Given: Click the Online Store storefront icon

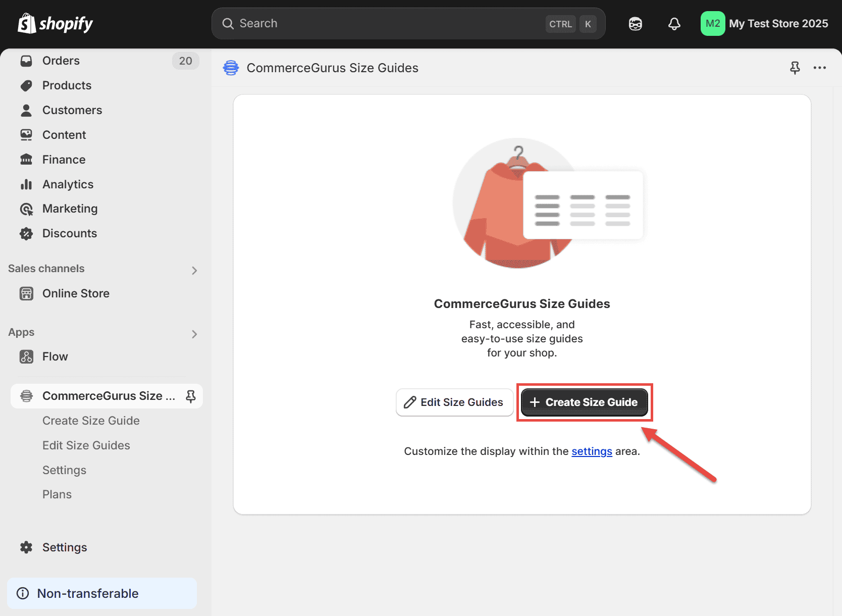Looking at the screenshot, I should [x=26, y=293].
